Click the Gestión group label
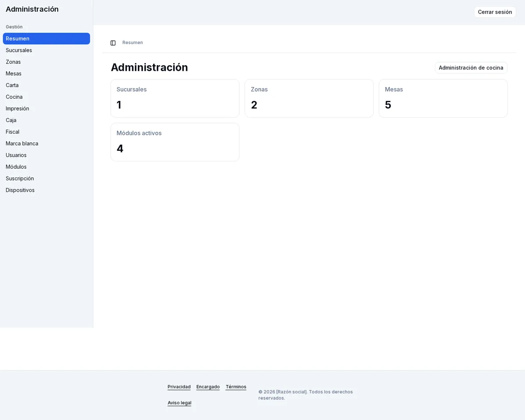The image size is (525, 420). (x=14, y=27)
